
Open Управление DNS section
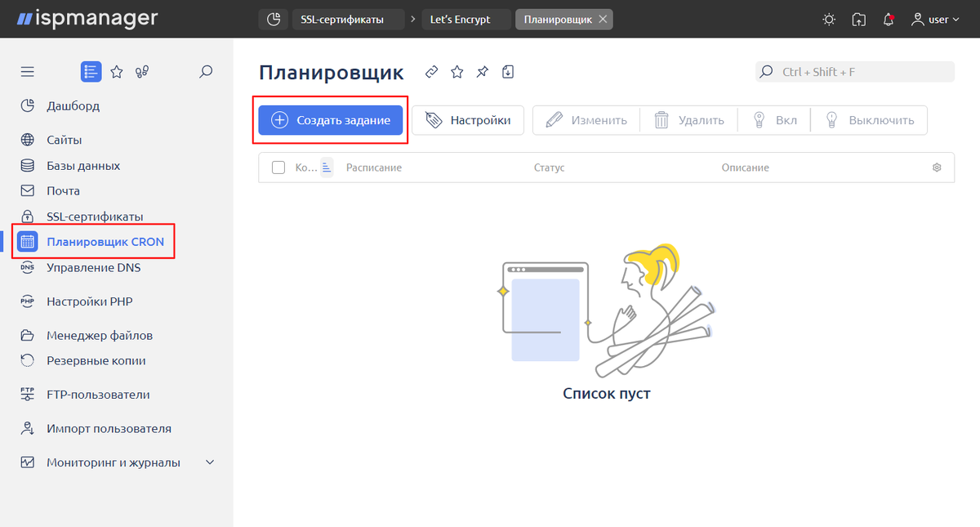click(x=93, y=267)
